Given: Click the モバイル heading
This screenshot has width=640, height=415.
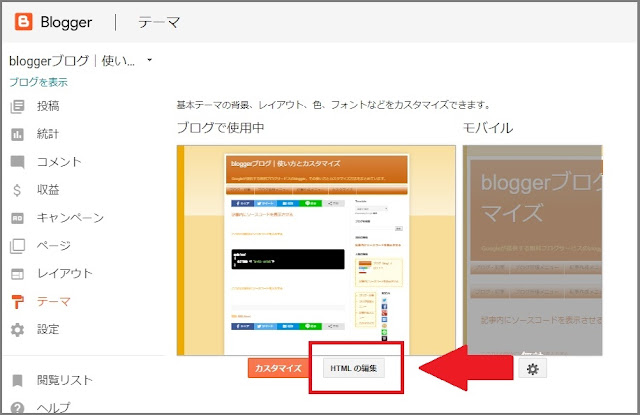Looking at the screenshot, I should click(x=488, y=128).
